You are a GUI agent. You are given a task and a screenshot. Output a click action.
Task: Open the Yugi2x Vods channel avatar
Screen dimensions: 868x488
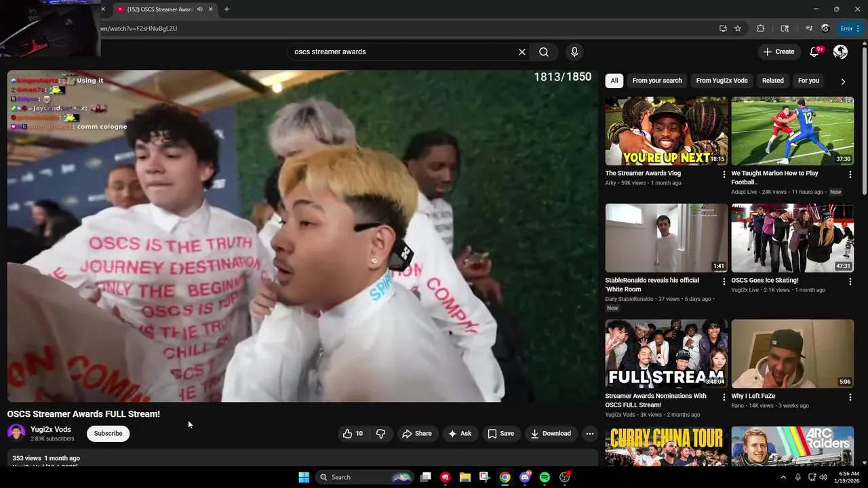pos(16,433)
